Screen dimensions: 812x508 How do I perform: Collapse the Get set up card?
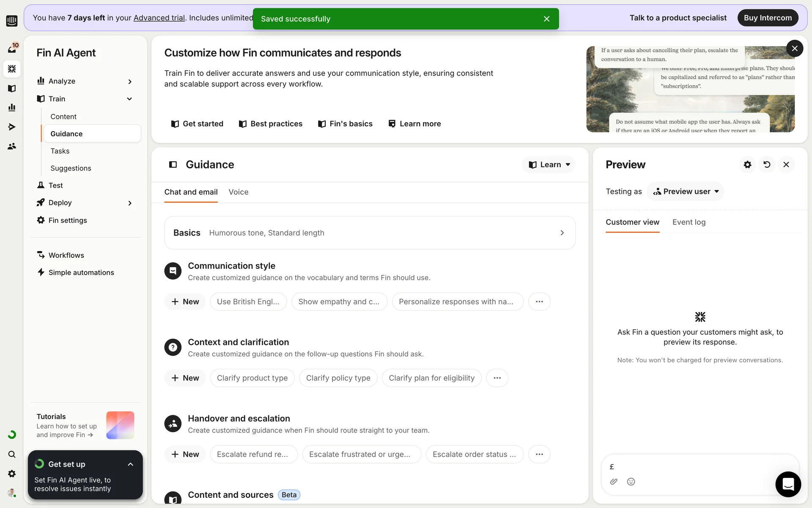[x=130, y=464]
